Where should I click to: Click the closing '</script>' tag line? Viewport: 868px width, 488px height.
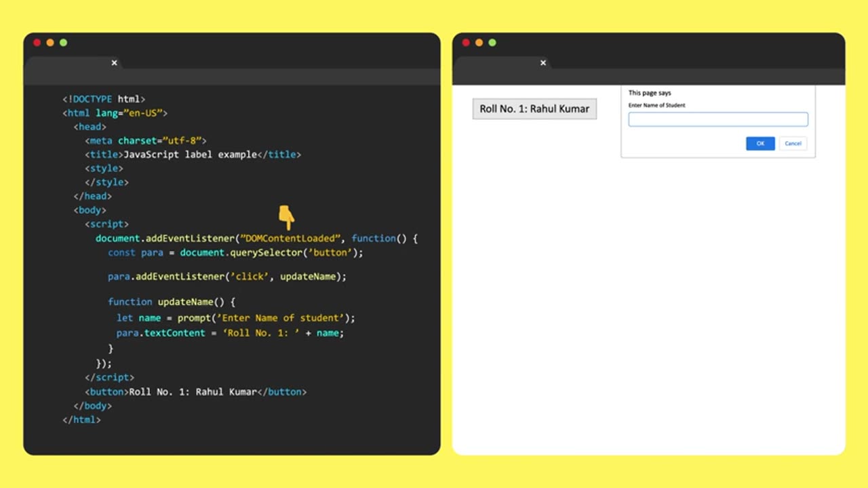tap(109, 378)
